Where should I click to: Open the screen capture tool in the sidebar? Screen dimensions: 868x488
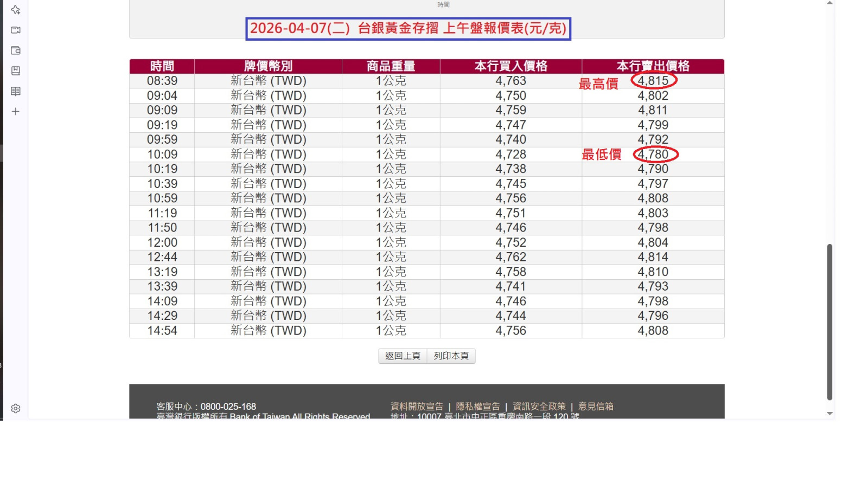tap(15, 30)
